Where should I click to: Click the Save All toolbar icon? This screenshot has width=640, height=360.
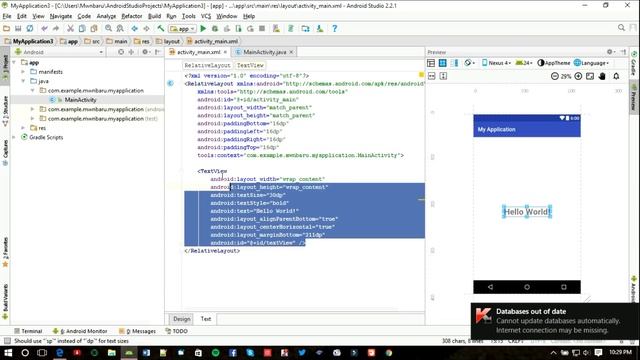18,29
